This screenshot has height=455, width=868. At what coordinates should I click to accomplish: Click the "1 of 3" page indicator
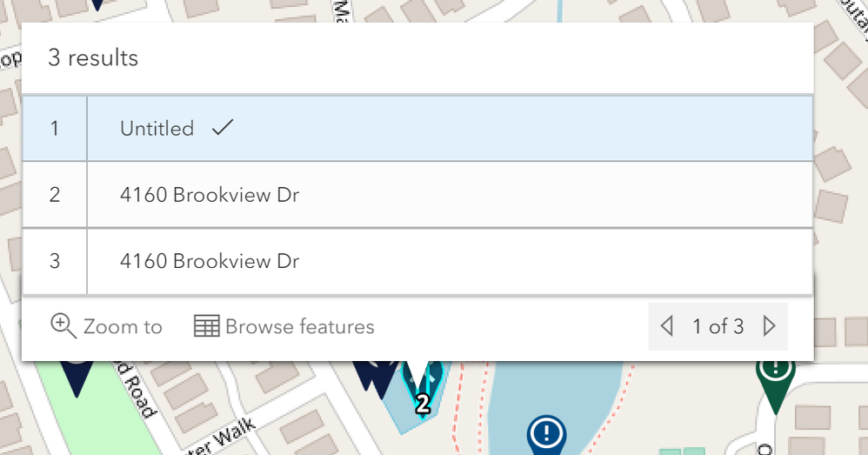coord(718,326)
